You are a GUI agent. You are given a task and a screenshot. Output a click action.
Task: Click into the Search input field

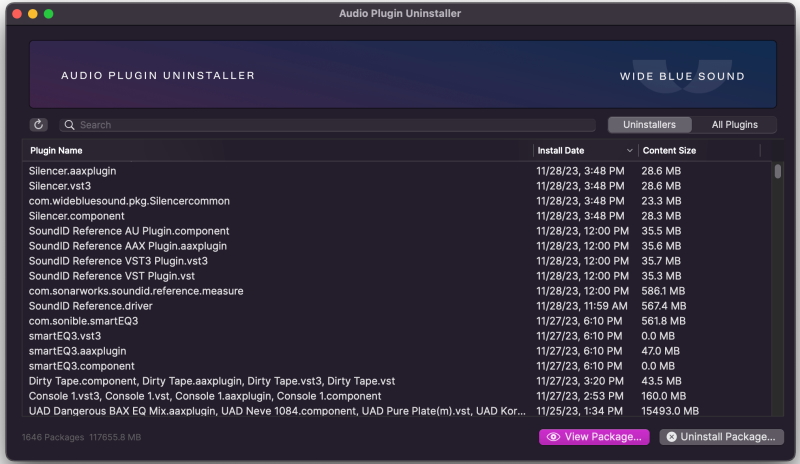(x=328, y=125)
